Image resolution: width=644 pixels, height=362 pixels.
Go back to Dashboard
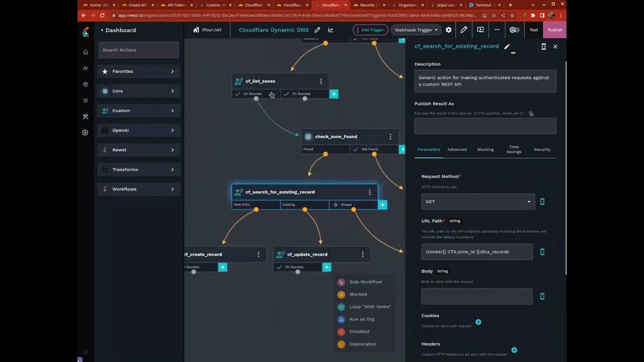pyautogui.click(x=118, y=30)
